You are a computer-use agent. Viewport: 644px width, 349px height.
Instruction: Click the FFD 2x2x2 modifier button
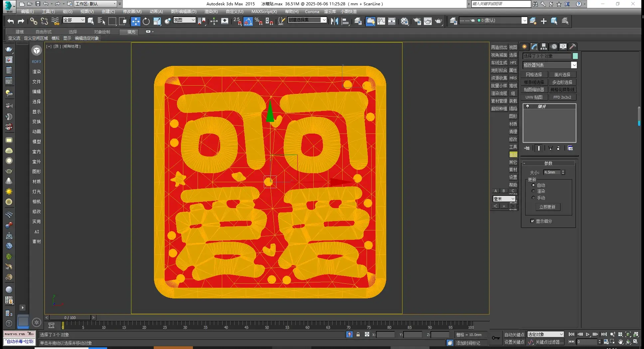click(x=562, y=97)
